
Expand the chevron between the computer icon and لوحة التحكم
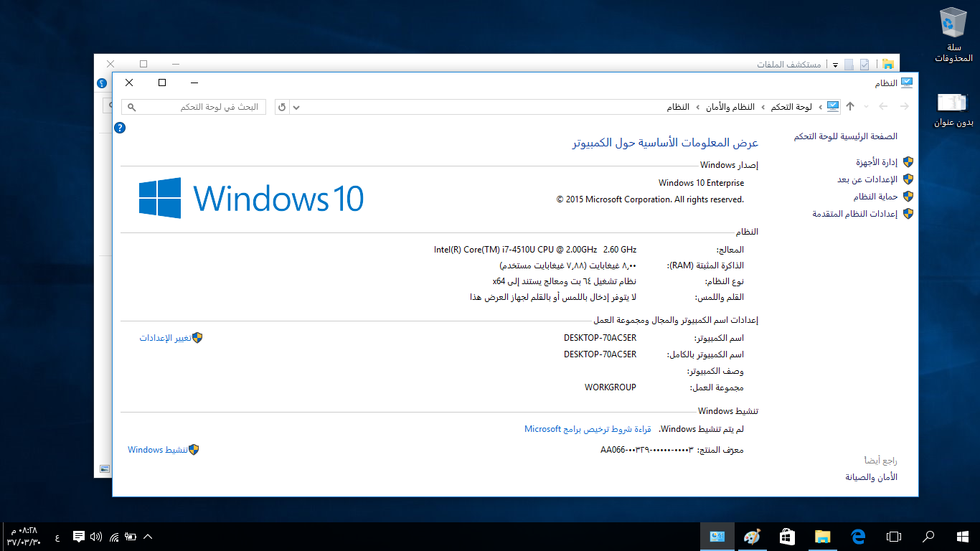tap(821, 107)
